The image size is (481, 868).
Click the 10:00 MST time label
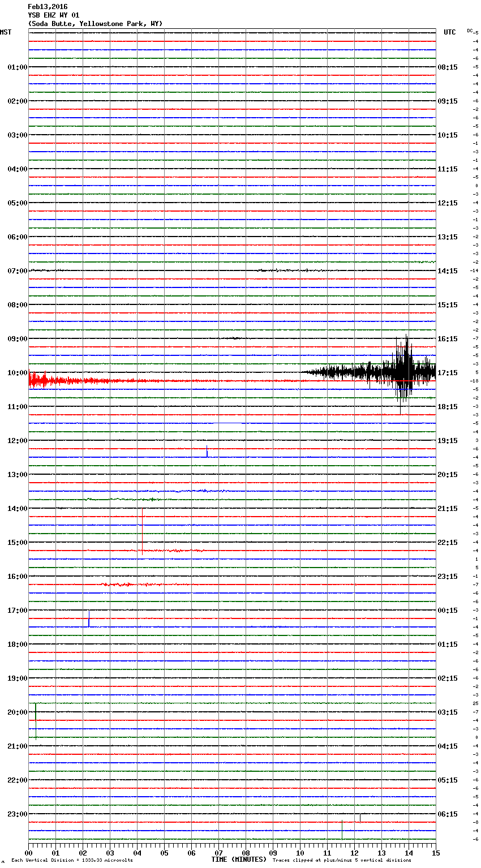pyautogui.click(x=17, y=373)
